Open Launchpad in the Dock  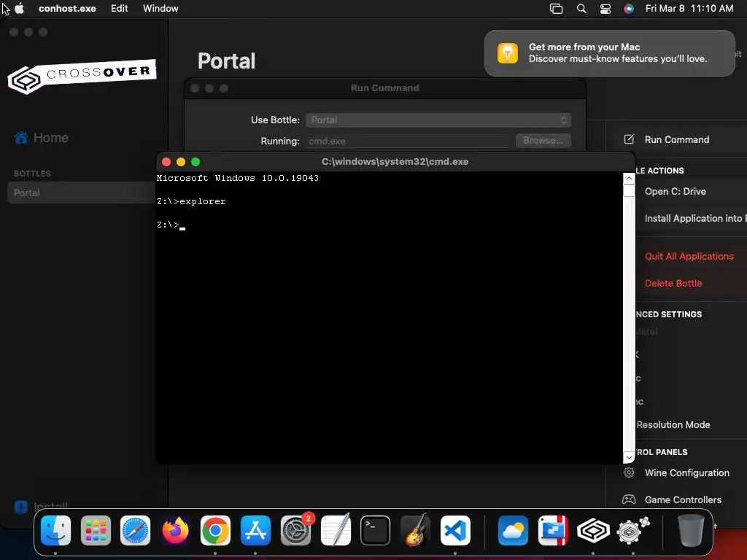point(96,530)
